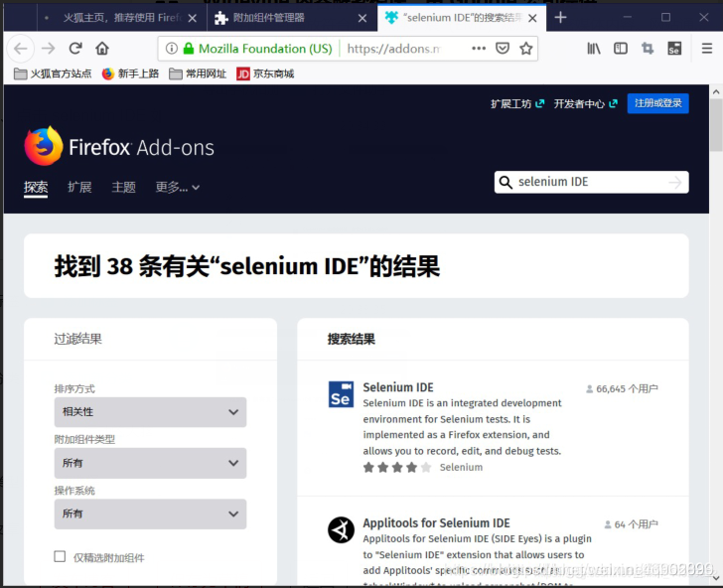The image size is (723, 588).
Task: Click the page vertical scrollbar thumb
Action: [x=716, y=124]
